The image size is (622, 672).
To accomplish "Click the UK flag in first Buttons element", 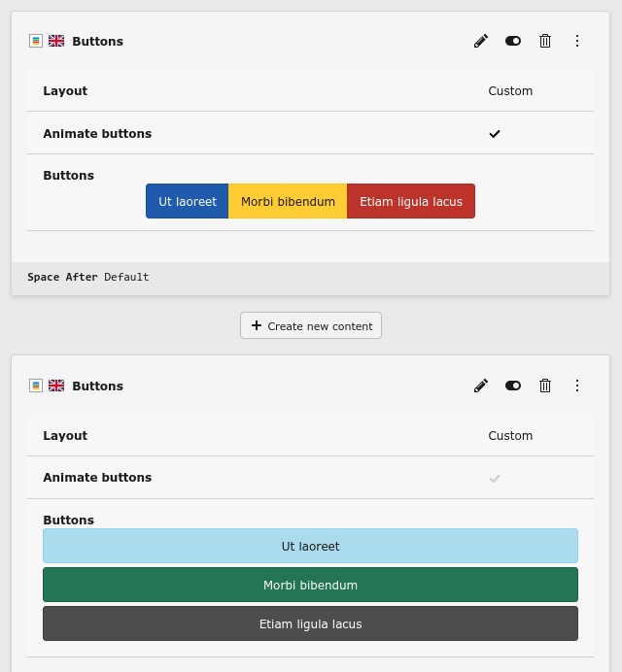I will 56,41.
